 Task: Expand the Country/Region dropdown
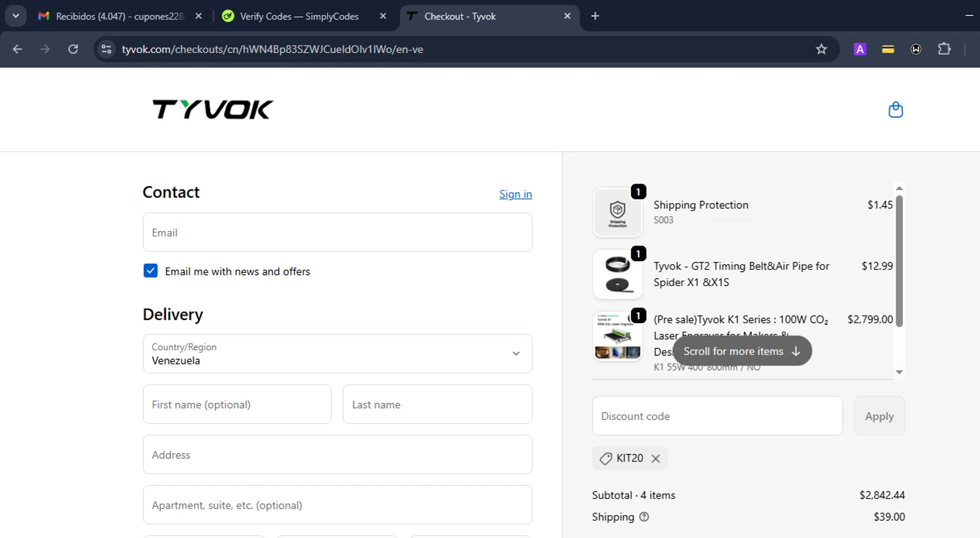tap(337, 354)
